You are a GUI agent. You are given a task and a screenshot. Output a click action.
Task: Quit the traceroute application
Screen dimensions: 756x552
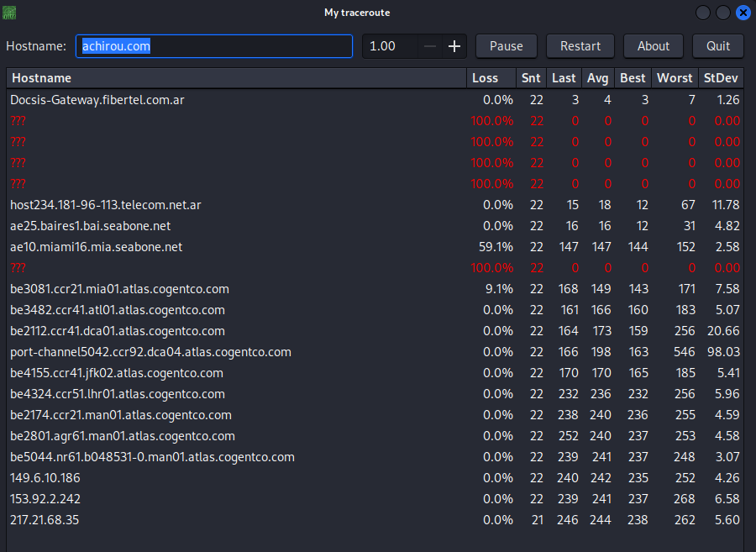click(718, 46)
